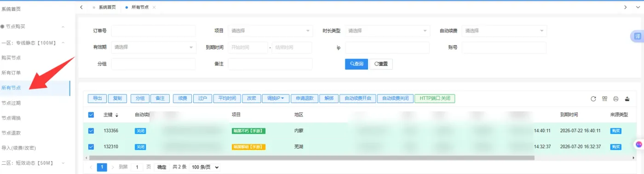Open the 自动续费 select dropdown
The height and width of the screenshot is (174, 644).
tap(504, 31)
